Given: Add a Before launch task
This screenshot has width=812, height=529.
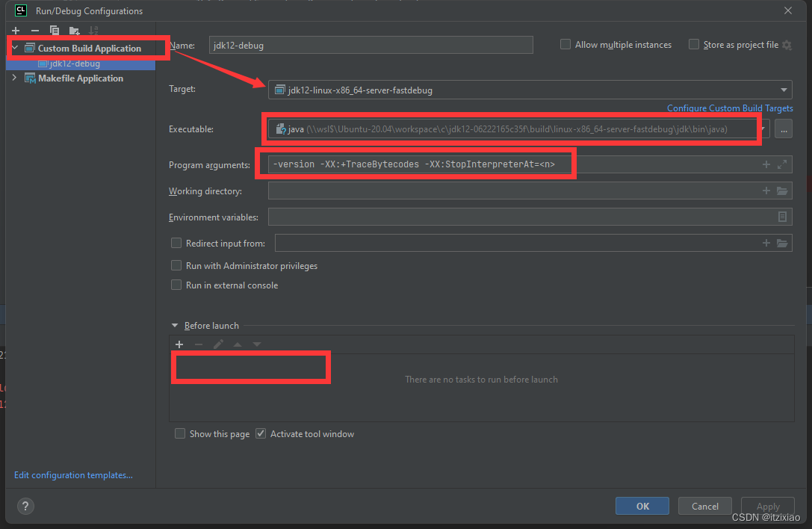Looking at the screenshot, I should (179, 344).
